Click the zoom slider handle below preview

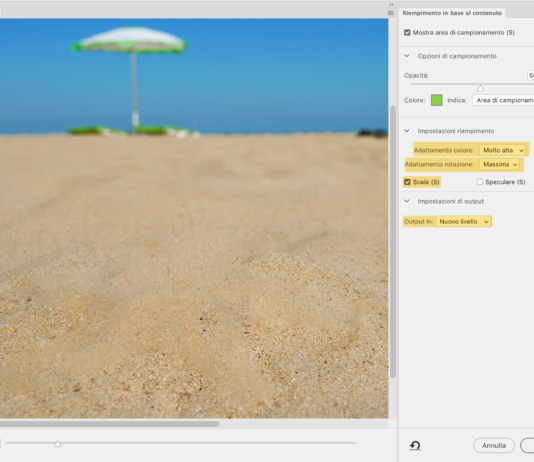pos(58,444)
